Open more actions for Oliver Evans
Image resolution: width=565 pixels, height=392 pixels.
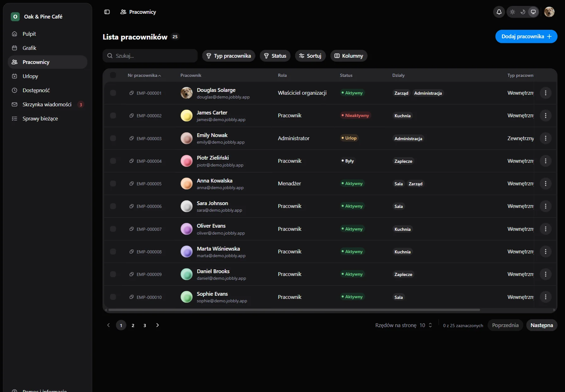(x=546, y=229)
